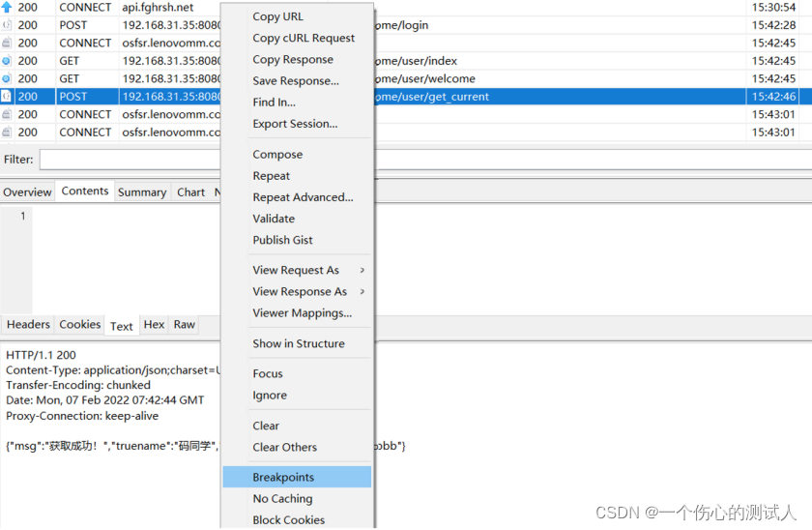812x530 pixels.
Task: Click 'Transfer-Encoding: chunked' header line
Action: (78, 385)
